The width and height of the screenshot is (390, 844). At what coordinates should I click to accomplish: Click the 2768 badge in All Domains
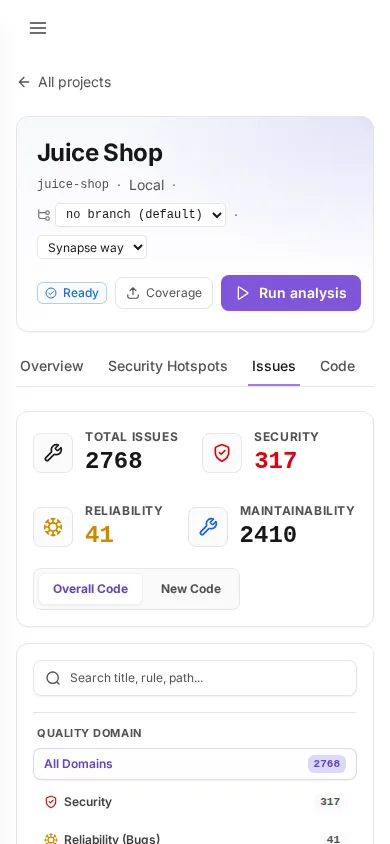327,764
